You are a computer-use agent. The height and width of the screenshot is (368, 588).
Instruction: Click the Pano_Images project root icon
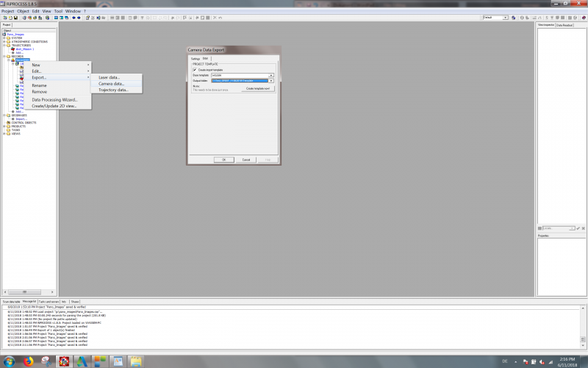(4, 34)
